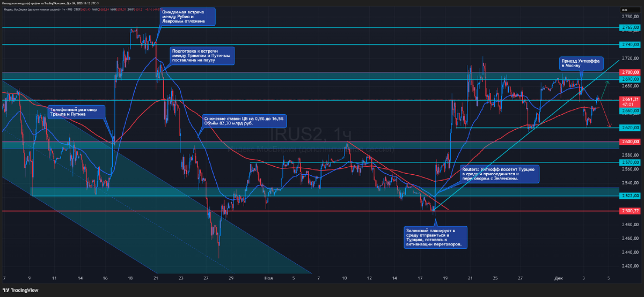644x297 pixels.
Task: Select the red 2600,00 price label
Action: coord(630,142)
